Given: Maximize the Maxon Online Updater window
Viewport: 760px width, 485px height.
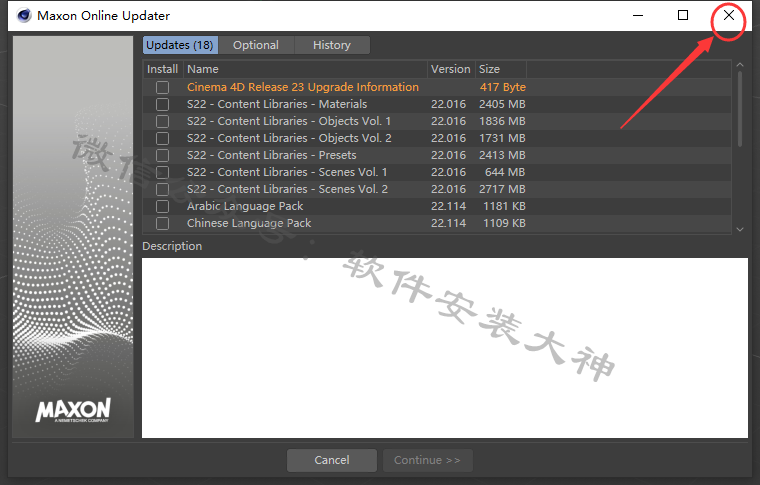Looking at the screenshot, I should (x=683, y=16).
